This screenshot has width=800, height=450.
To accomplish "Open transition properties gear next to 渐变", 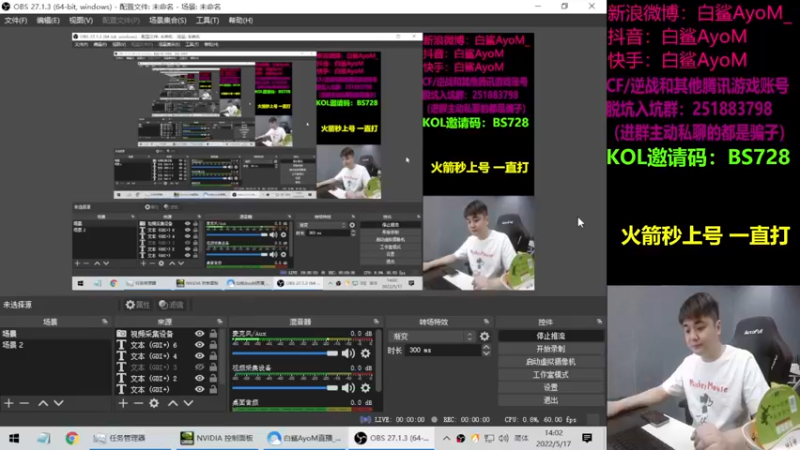I will pos(484,336).
